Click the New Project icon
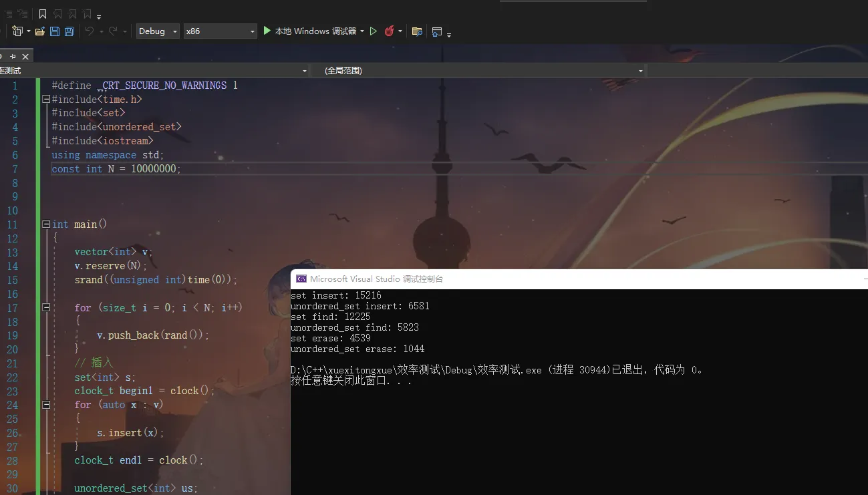The height and width of the screenshot is (495, 868). [x=17, y=31]
